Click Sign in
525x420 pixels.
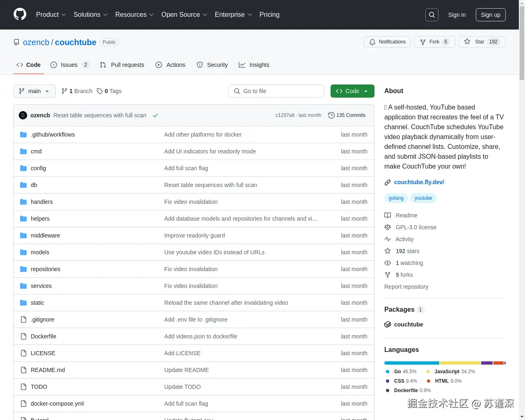pyautogui.click(x=457, y=15)
